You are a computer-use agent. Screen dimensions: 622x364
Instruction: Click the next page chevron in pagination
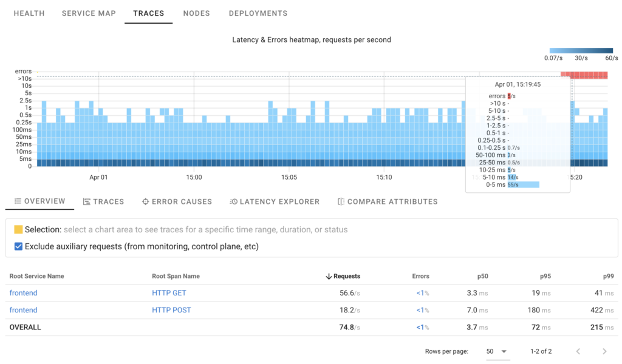604,351
